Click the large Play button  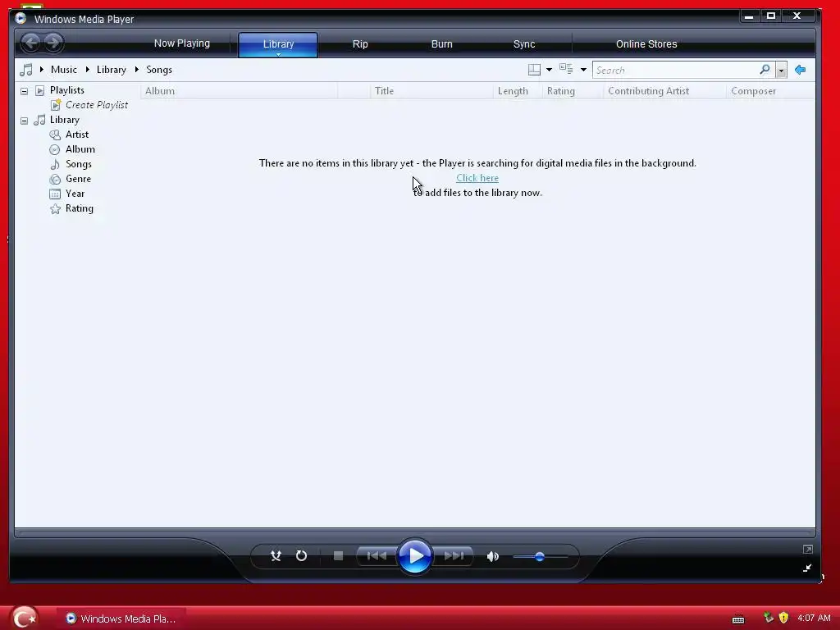415,556
